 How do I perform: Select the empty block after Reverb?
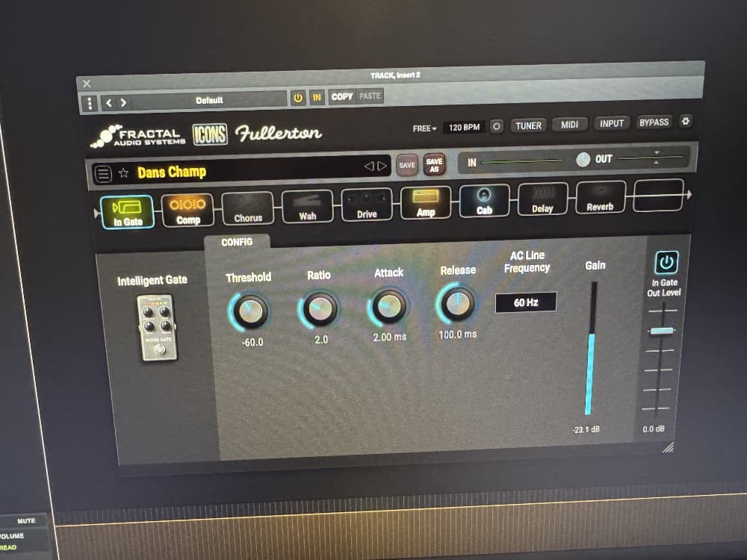658,195
